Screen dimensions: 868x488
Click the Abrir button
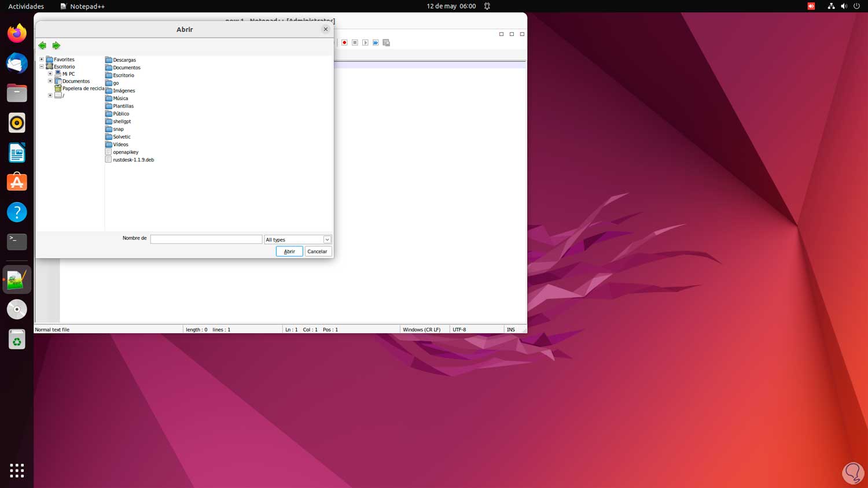pos(289,252)
